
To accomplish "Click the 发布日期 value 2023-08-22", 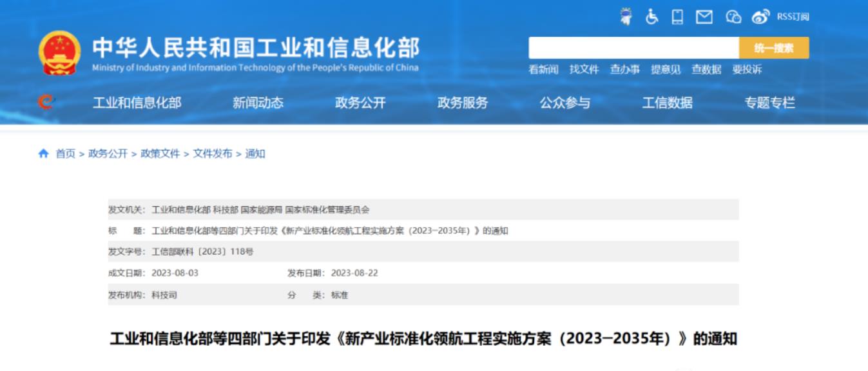I will pyautogui.click(x=354, y=273).
